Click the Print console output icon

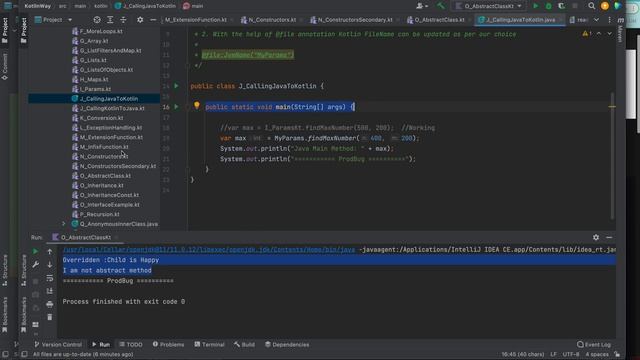pyautogui.click(x=50, y=304)
